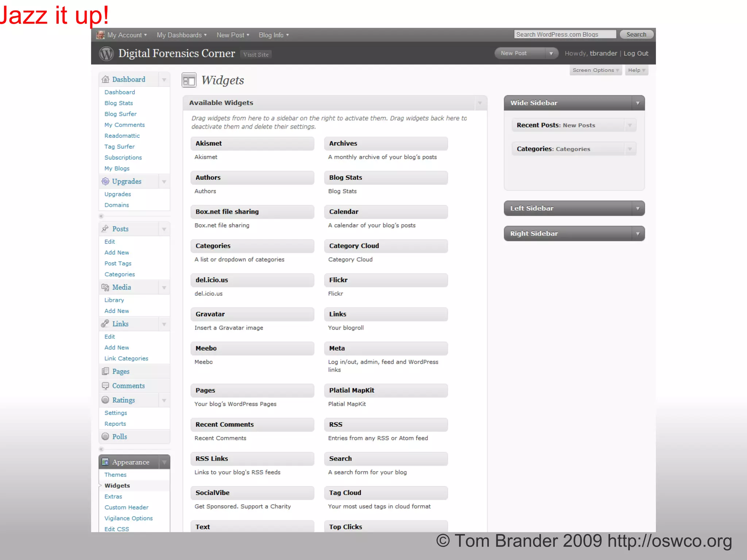Click the Comments bubble icon

pos(105,386)
